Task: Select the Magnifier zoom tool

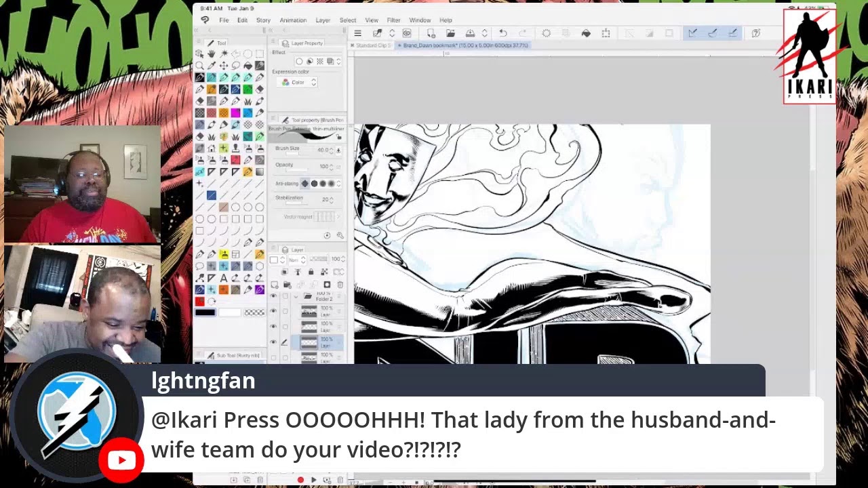Action: point(199,66)
